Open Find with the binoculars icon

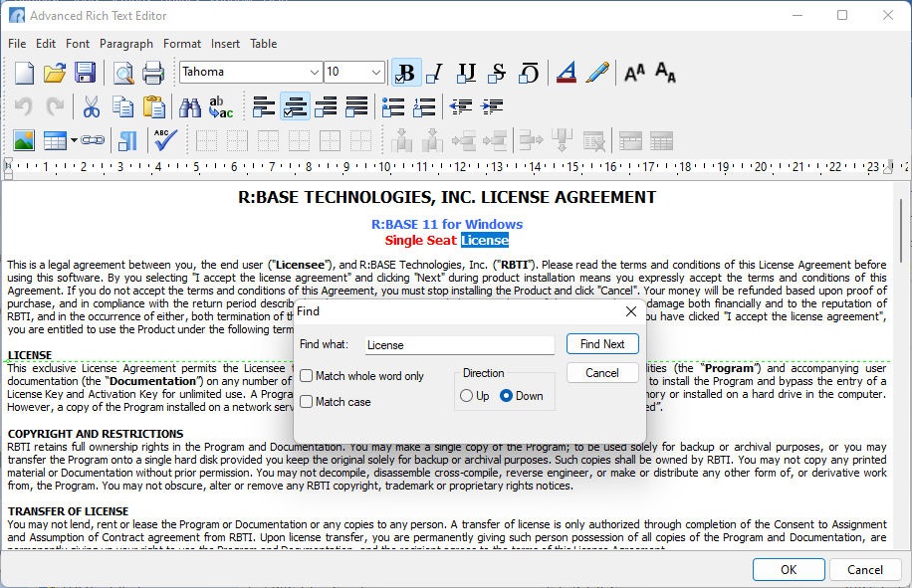[190, 106]
